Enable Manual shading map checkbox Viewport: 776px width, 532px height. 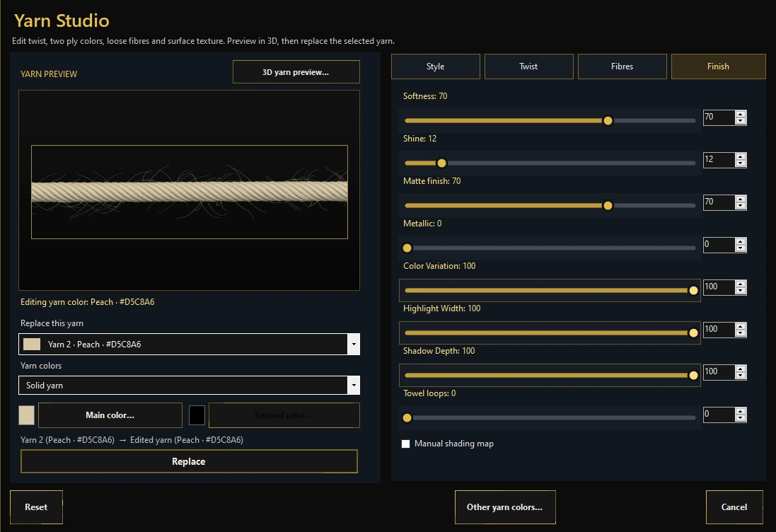(406, 444)
